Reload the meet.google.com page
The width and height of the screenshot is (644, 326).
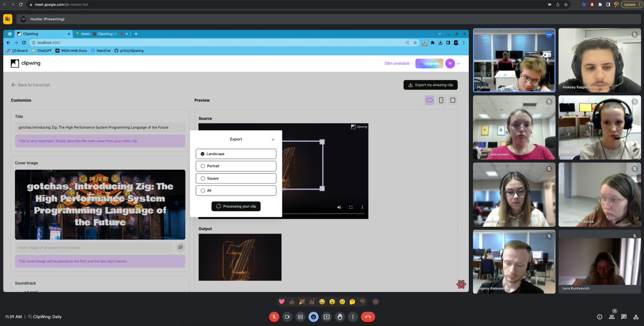tap(20, 4)
